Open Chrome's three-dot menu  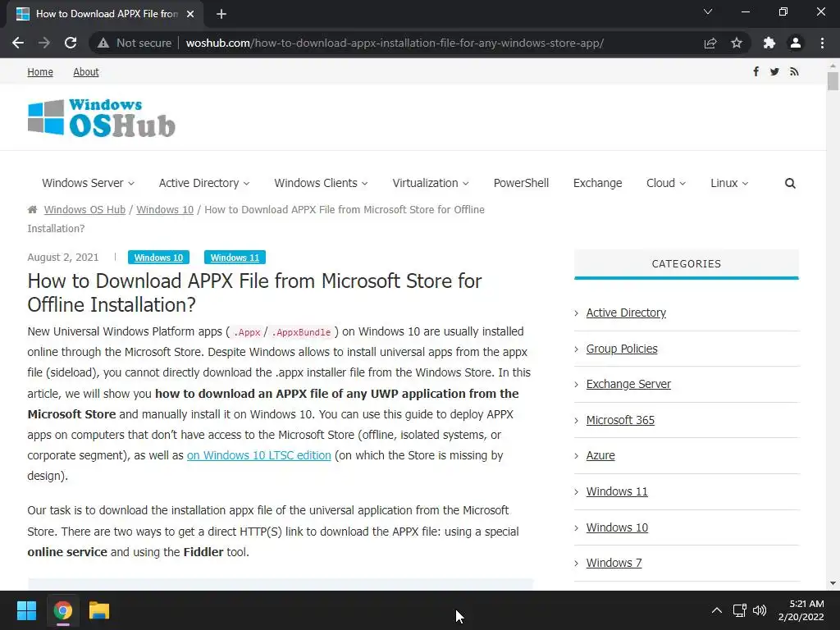pos(822,43)
